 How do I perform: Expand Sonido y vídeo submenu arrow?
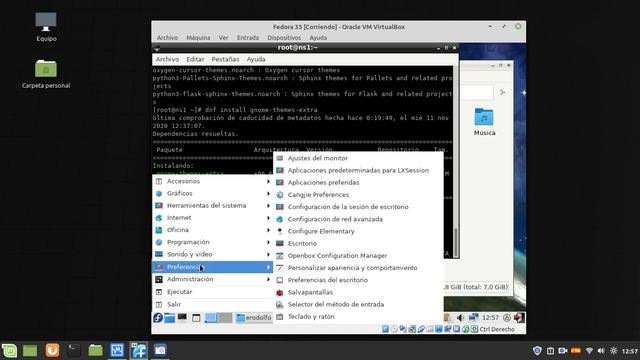click(x=268, y=254)
